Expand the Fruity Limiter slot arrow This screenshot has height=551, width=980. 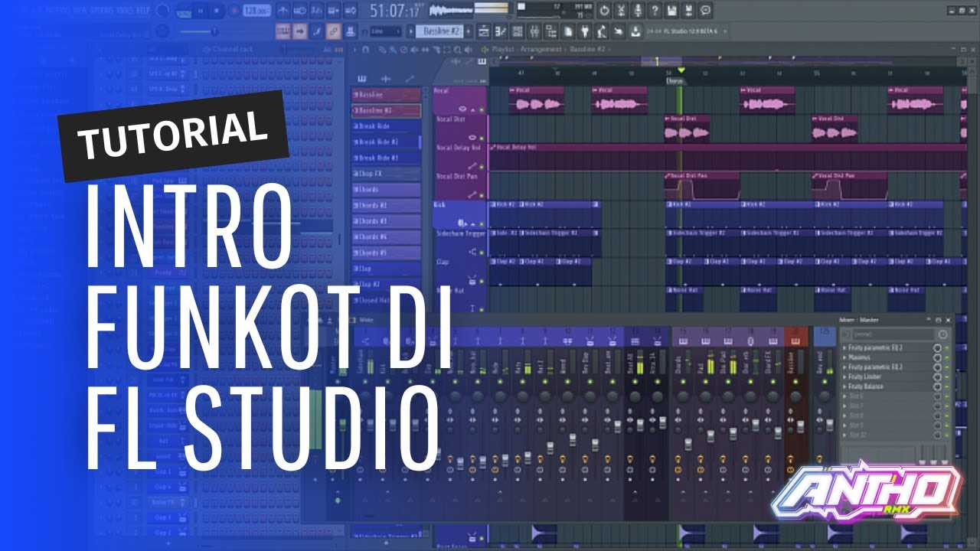tap(845, 377)
